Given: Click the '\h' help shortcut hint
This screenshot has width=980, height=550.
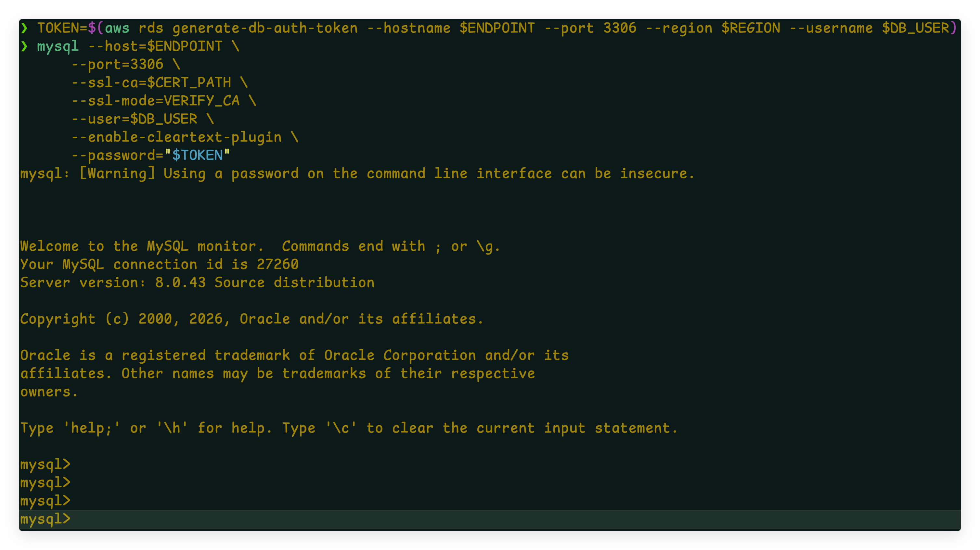Looking at the screenshot, I should coord(172,428).
